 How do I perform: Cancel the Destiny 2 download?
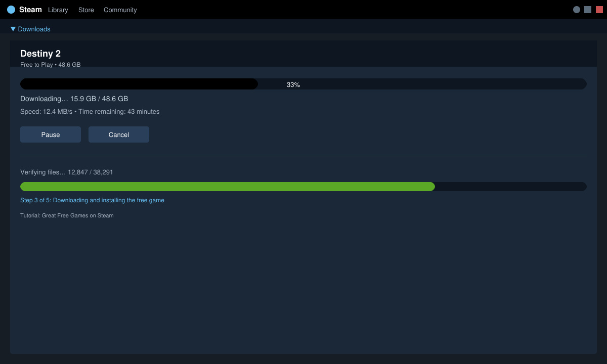(119, 134)
